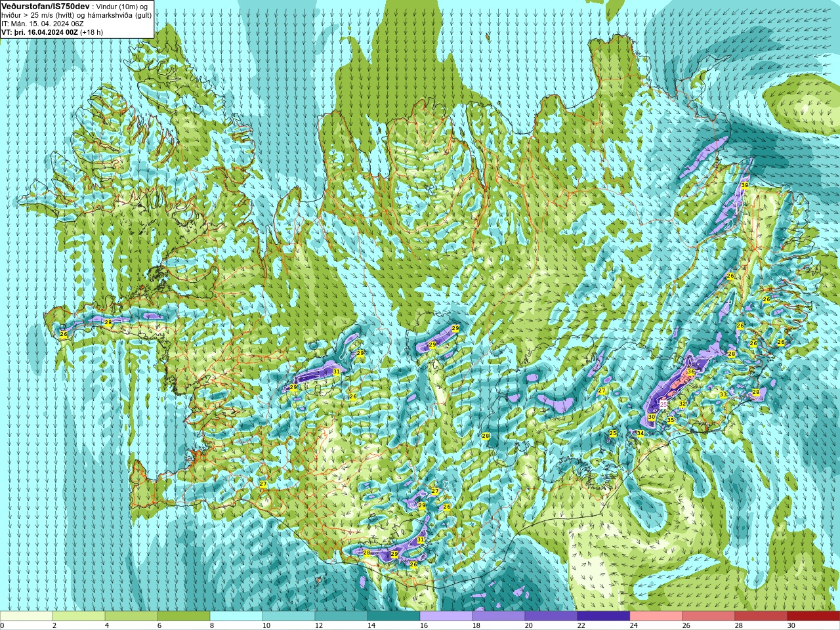Click the red 28–30 m/s legend swatch

pyautogui.click(x=761, y=616)
